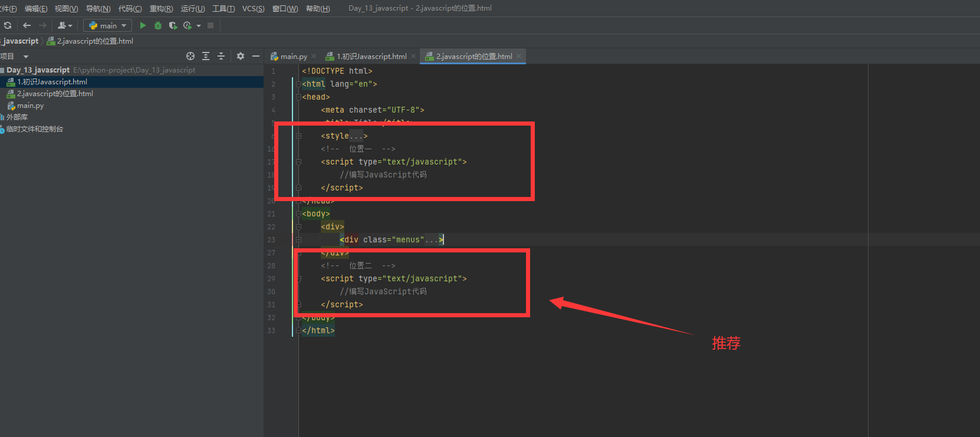Viewport: 980px width, 437px height.
Task: Click the folded style... ellipsis in code
Action: (x=356, y=136)
